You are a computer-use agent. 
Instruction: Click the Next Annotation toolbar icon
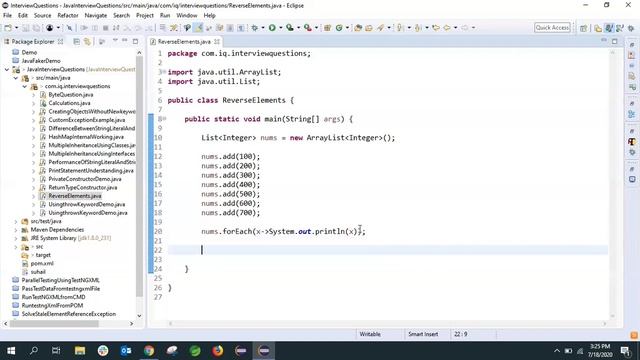[400, 28]
